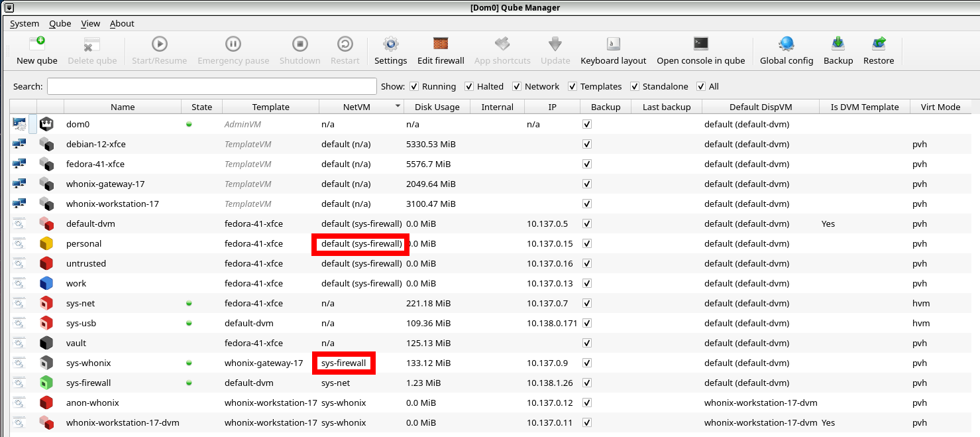Toggle the All filter checkbox
The width and height of the screenshot is (980, 437).
(701, 86)
